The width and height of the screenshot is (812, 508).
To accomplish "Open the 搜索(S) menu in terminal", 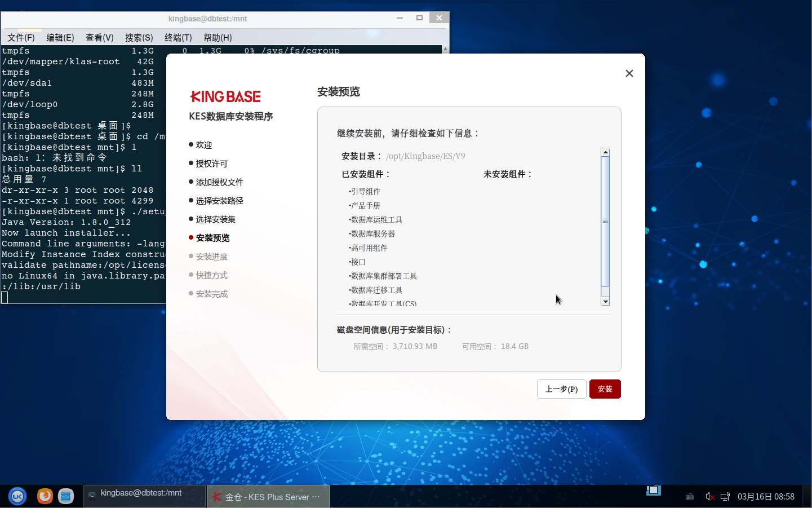I will coord(139,38).
